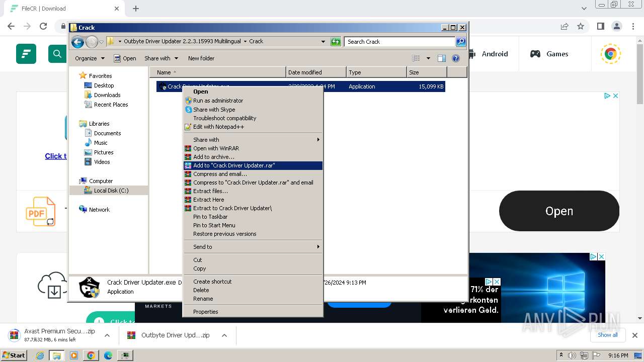This screenshot has width=644, height=362.
Task: Click the Search Crack input field
Action: pos(400,42)
